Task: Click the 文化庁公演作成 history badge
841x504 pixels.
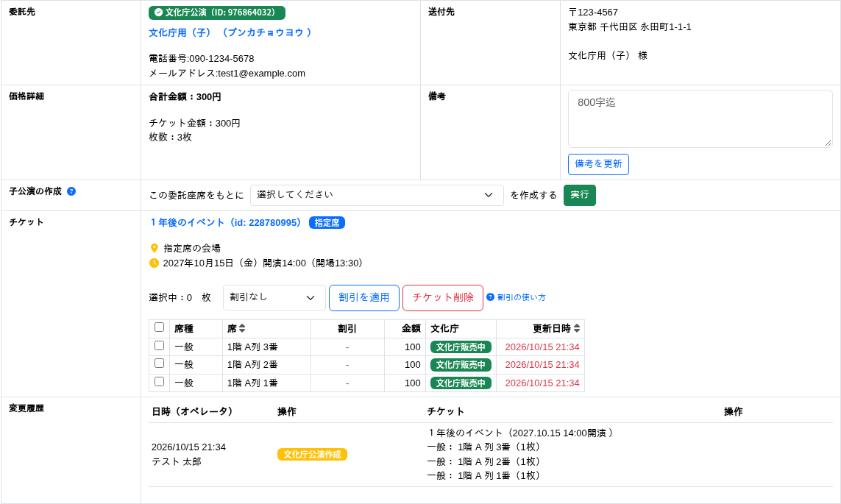Action: pos(312,454)
